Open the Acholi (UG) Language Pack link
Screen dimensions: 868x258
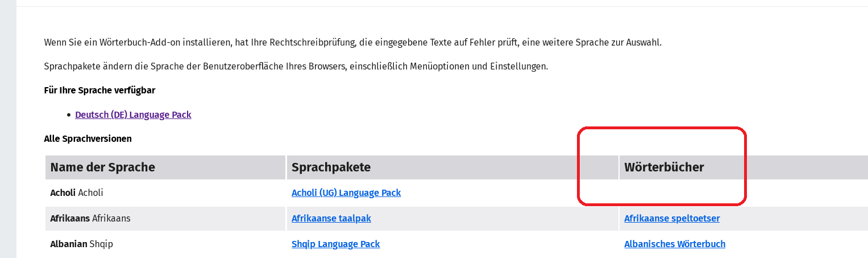[346, 193]
